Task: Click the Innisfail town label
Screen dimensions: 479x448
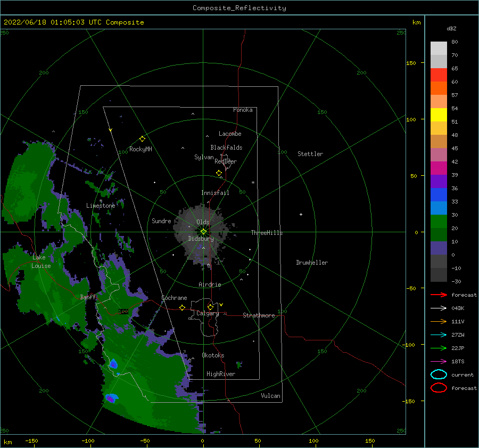Action: pyautogui.click(x=215, y=193)
